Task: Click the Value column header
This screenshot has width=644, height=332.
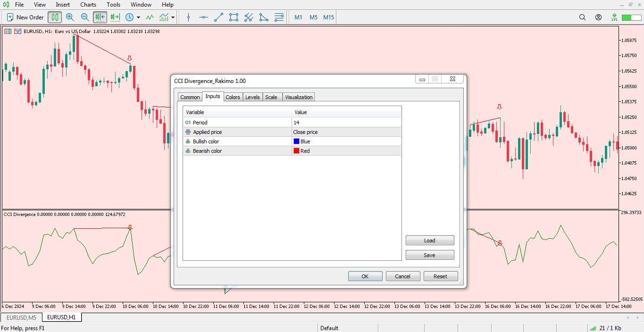Action: pyautogui.click(x=347, y=112)
